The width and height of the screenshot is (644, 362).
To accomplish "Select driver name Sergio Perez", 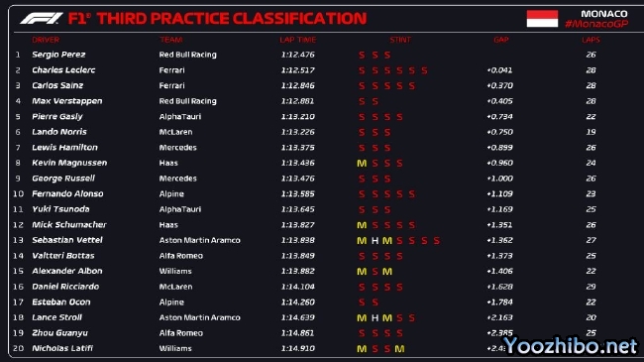I will click(58, 55).
